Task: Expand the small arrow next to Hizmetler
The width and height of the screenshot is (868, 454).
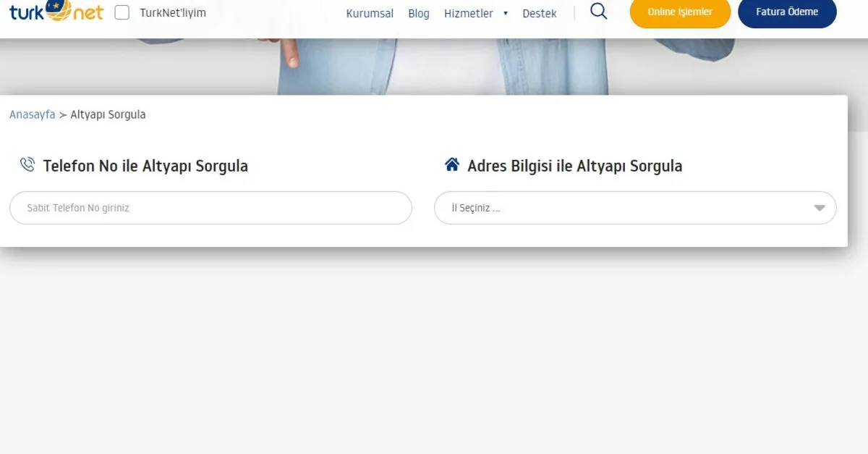Action: tap(506, 13)
